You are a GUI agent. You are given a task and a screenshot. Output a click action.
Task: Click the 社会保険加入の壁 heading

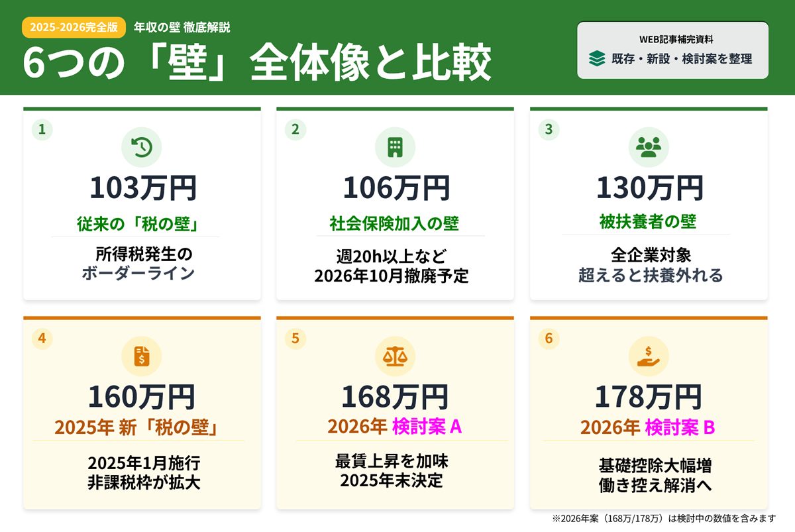click(x=394, y=224)
